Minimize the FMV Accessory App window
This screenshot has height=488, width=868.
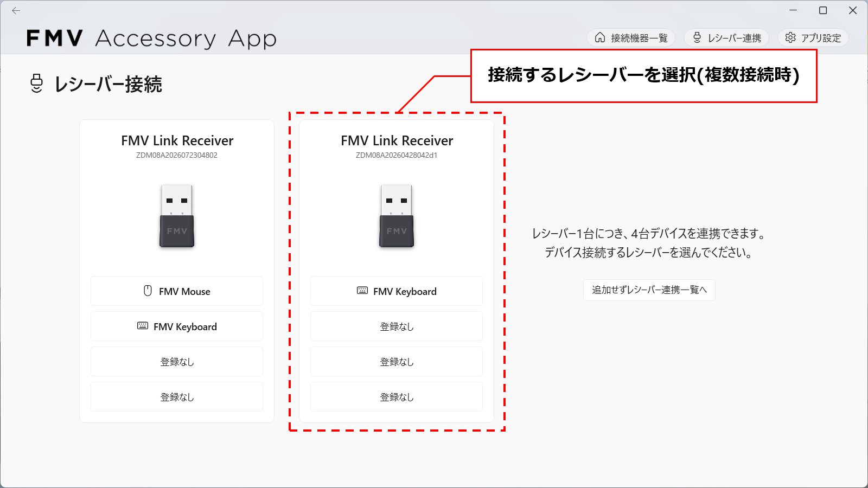pyautogui.click(x=793, y=10)
